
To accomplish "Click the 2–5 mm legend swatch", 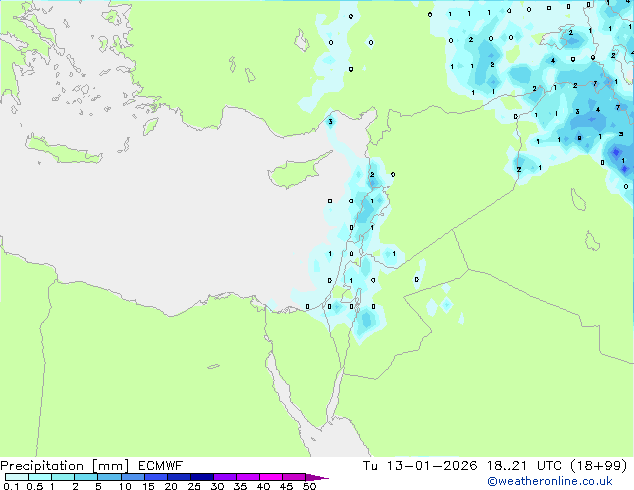I will tap(86, 477).
